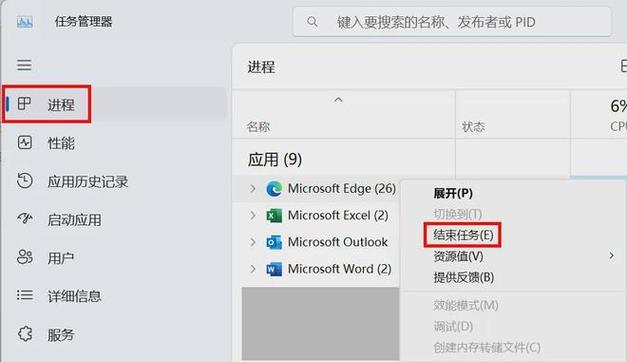Click the Microsoft Word app icon

(274, 269)
